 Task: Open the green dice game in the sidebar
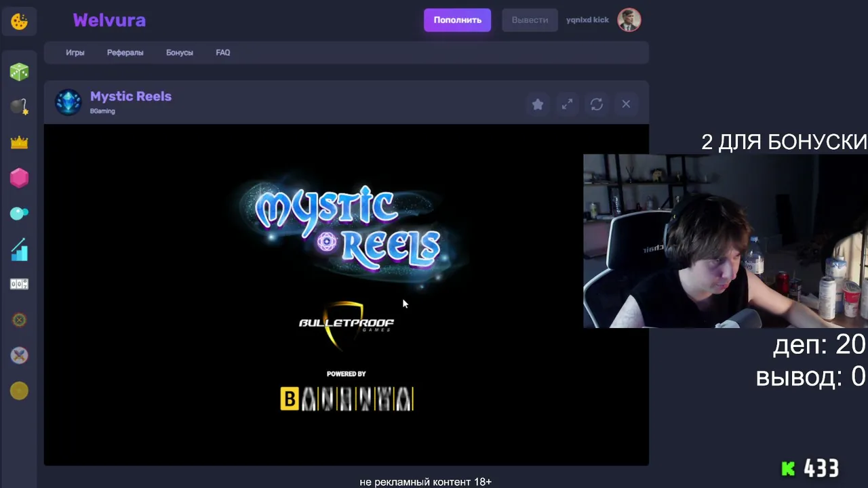click(x=19, y=72)
